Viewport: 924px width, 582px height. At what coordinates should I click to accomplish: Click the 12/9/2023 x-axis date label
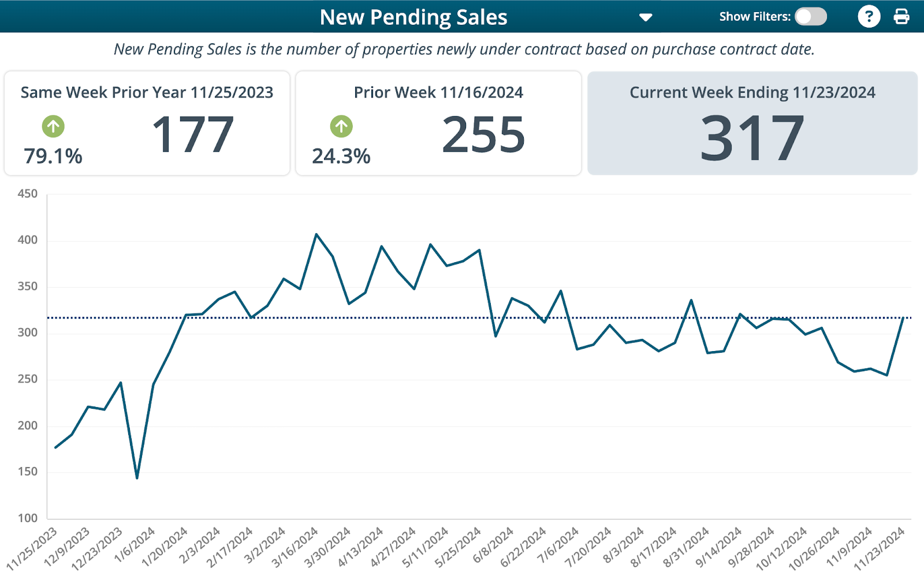(68, 547)
